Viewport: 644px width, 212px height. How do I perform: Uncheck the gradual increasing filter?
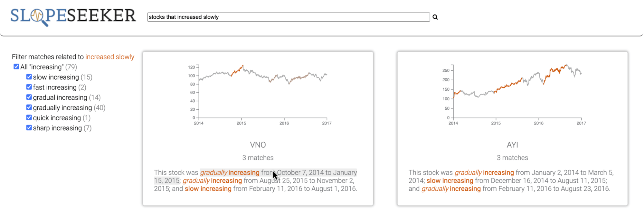coord(29,97)
